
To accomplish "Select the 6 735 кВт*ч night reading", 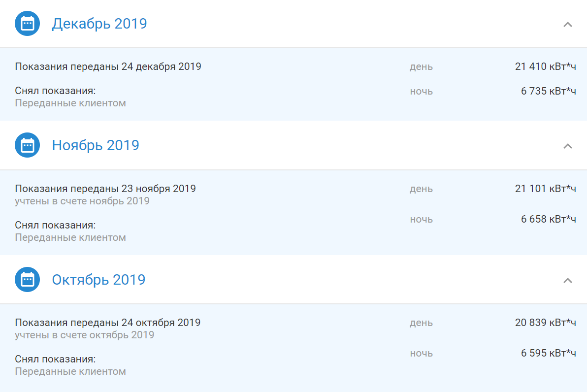I will 549,91.
